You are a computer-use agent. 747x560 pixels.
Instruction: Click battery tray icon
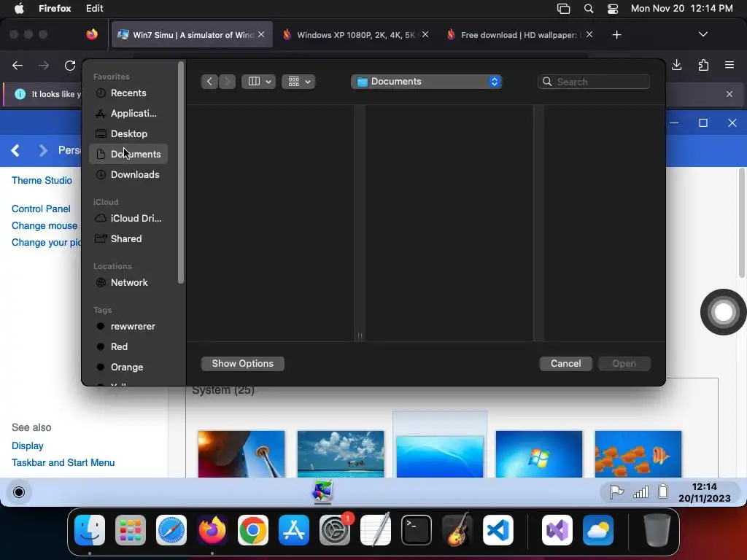tap(663, 491)
